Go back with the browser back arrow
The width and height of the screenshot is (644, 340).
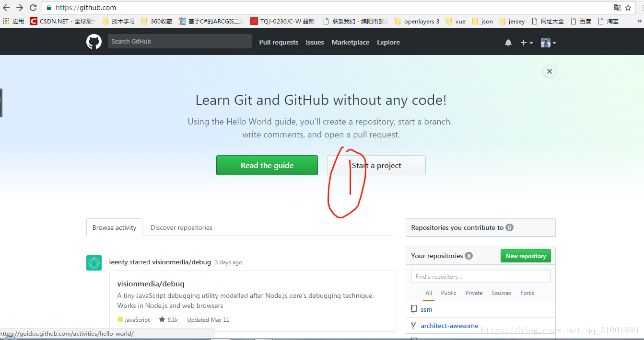coord(6,8)
